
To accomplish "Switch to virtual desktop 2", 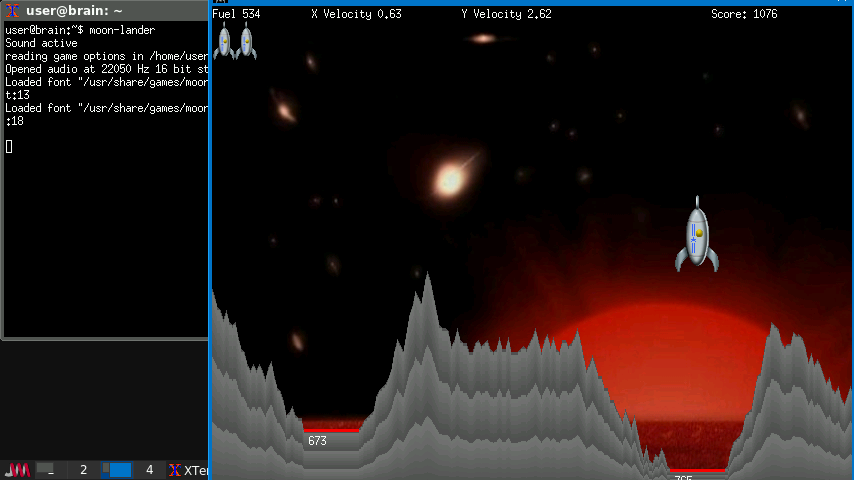I will pos(83,470).
